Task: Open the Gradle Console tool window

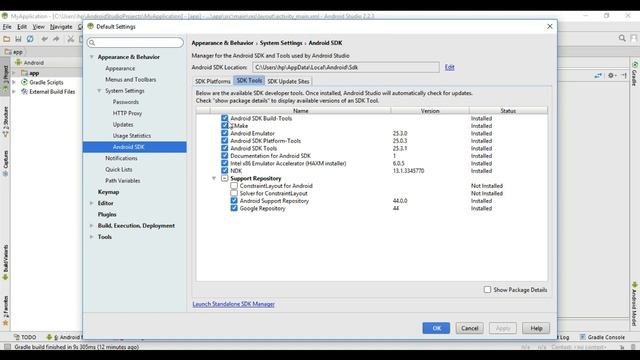Action: point(602,337)
